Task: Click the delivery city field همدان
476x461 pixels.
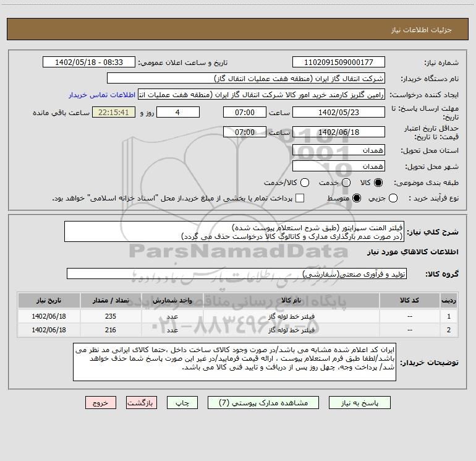Action: pos(339,166)
